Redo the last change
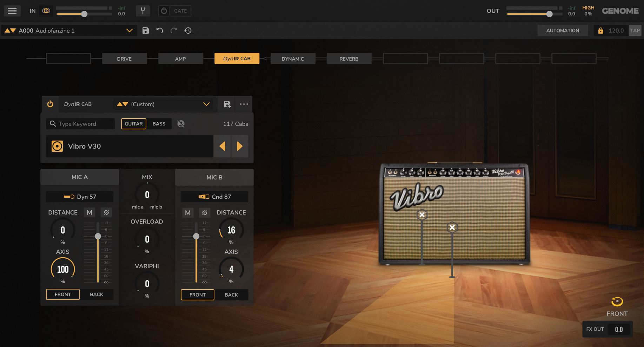This screenshot has width=644, height=347. (174, 30)
